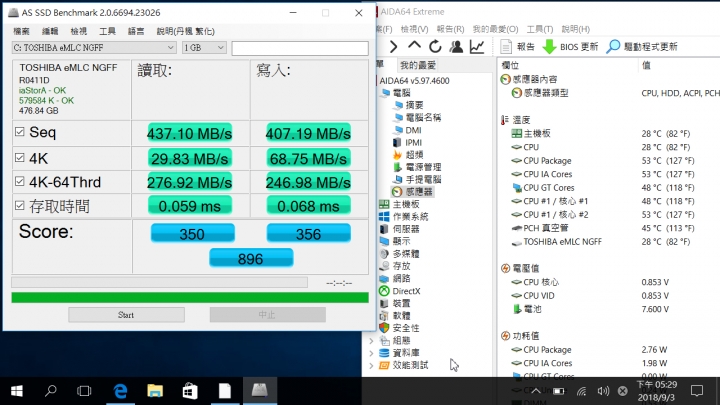Select the 裝置 tree item
Image resolution: width=720 pixels, height=405 pixels.
(x=395, y=303)
